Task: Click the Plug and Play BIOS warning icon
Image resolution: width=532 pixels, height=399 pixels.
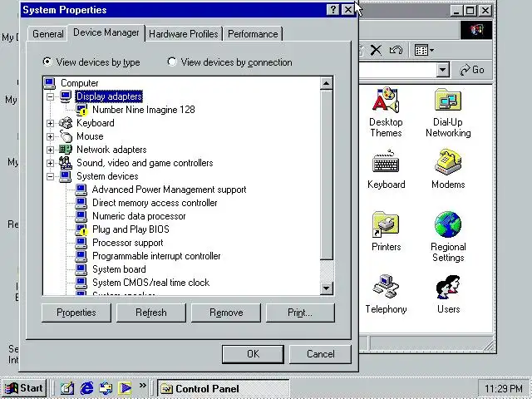Action: (x=81, y=229)
